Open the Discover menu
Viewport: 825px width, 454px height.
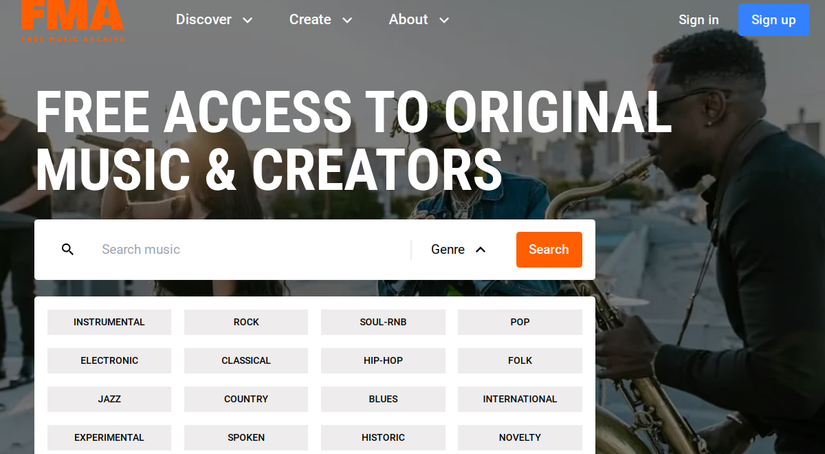(x=214, y=19)
